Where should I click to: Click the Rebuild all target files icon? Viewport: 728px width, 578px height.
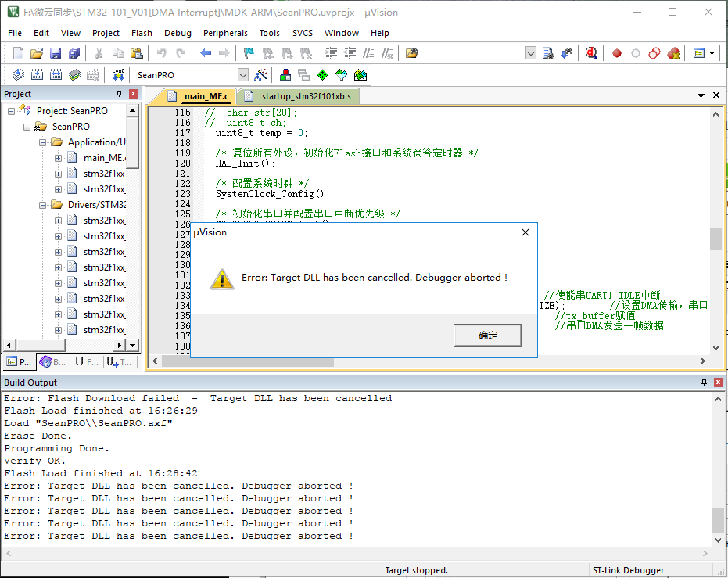tap(56, 75)
